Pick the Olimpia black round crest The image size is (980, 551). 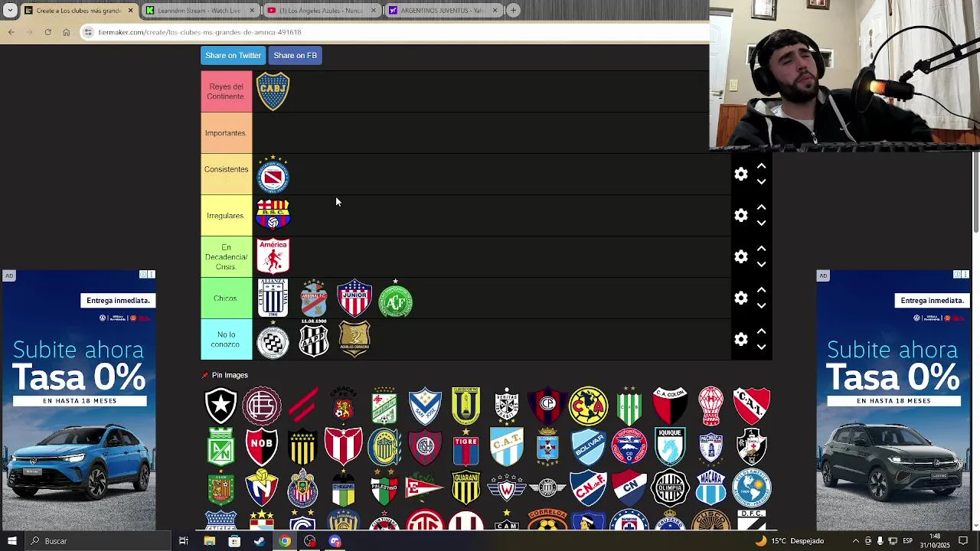point(670,488)
